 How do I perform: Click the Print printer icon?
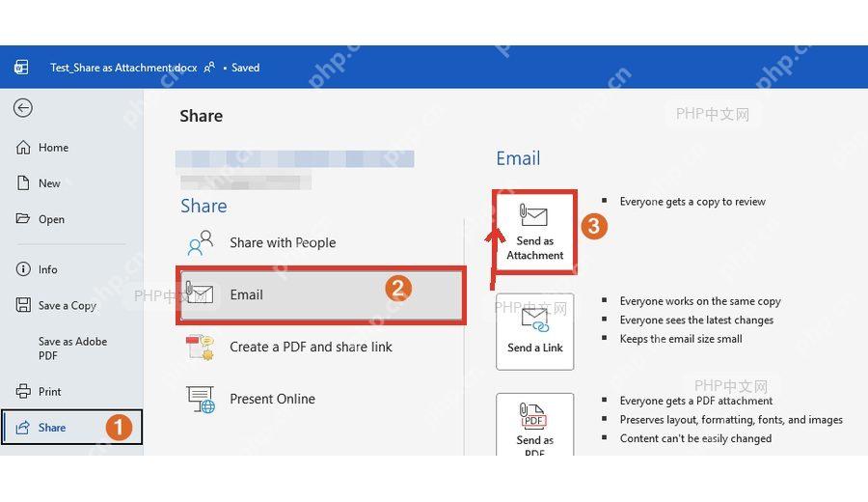tap(23, 391)
